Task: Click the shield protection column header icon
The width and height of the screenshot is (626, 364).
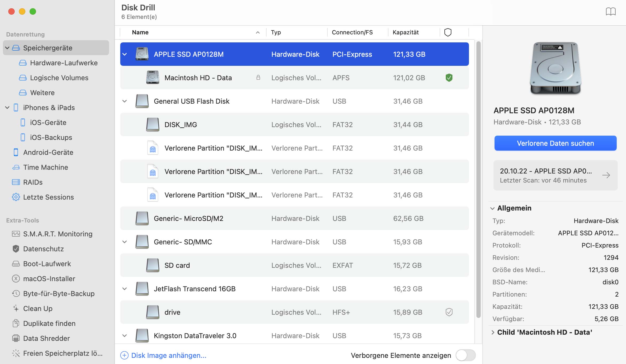Action: (448, 32)
